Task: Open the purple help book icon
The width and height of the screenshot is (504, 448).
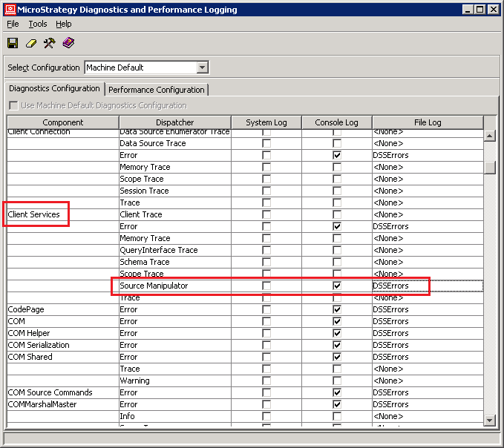Action: 68,43
